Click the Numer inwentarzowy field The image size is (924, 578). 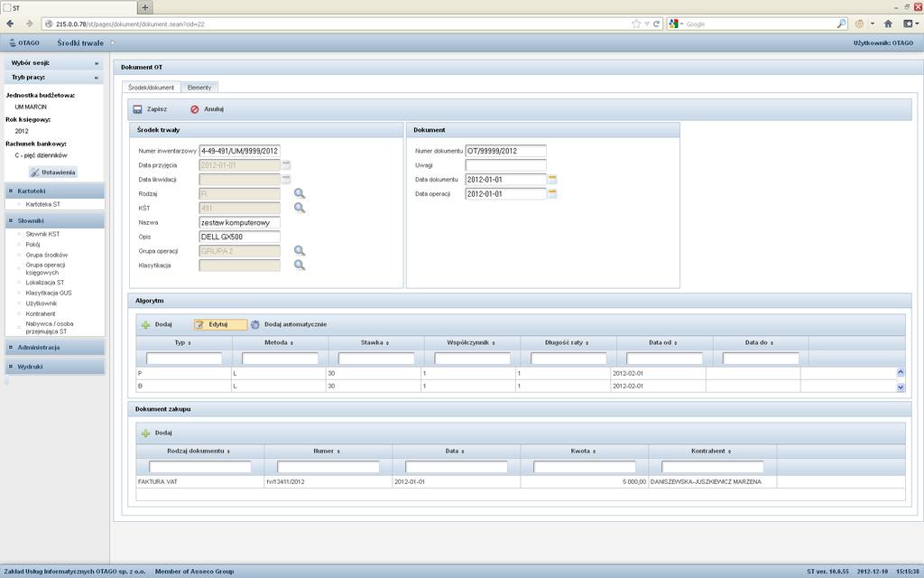point(239,151)
